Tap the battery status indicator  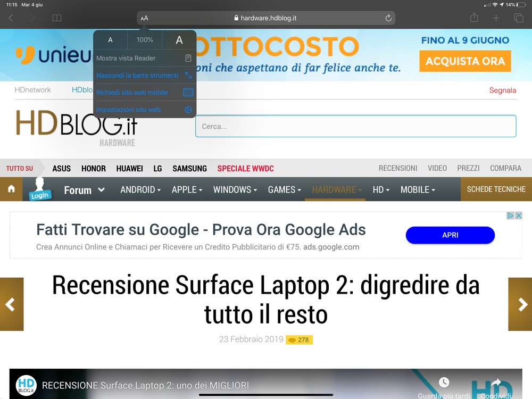point(520,5)
